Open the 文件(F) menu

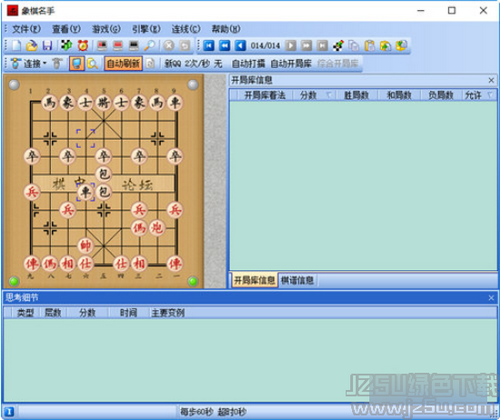pos(26,29)
